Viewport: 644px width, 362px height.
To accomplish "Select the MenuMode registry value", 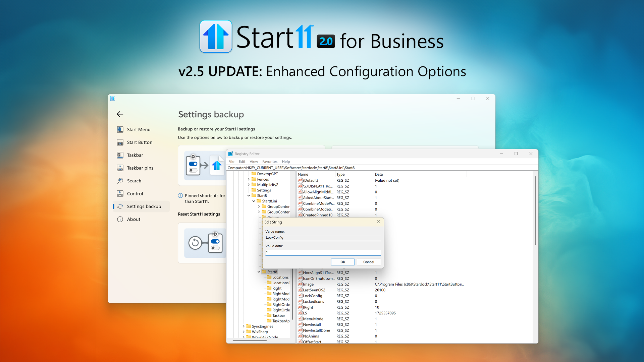I will [313, 319].
